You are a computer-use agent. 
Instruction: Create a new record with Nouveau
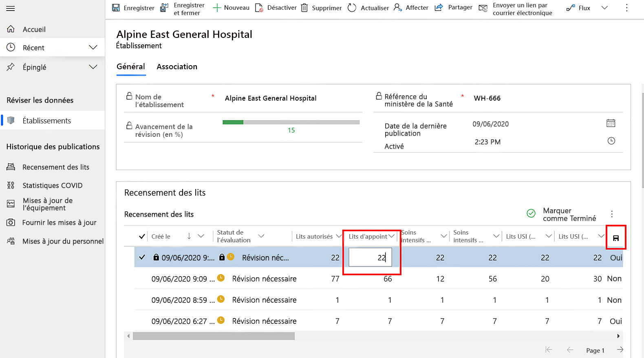pos(231,8)
